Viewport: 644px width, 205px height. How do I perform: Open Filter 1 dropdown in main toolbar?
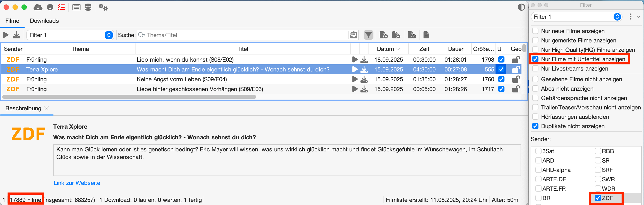click(70, 35)
